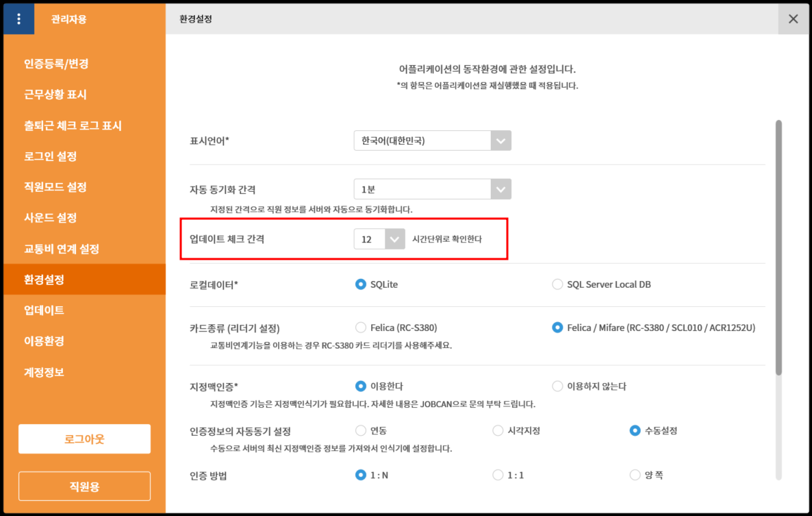Select 양 쪽 authentication method option
Viewport: 812px width, 516px height.
[635, 475]
